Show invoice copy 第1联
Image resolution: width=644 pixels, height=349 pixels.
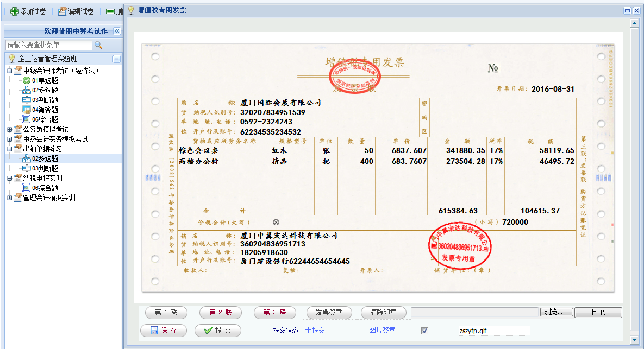click(x=166, y=313)
